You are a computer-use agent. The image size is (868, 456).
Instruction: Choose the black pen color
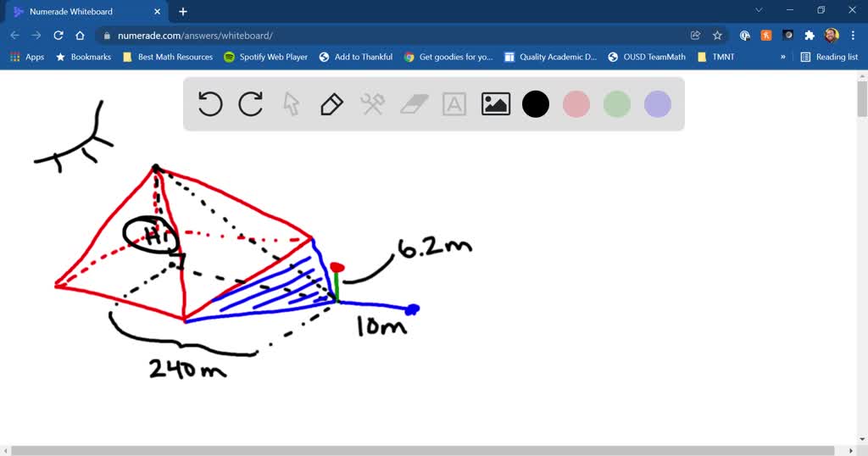pyautogui.click(x=536, y=104)
